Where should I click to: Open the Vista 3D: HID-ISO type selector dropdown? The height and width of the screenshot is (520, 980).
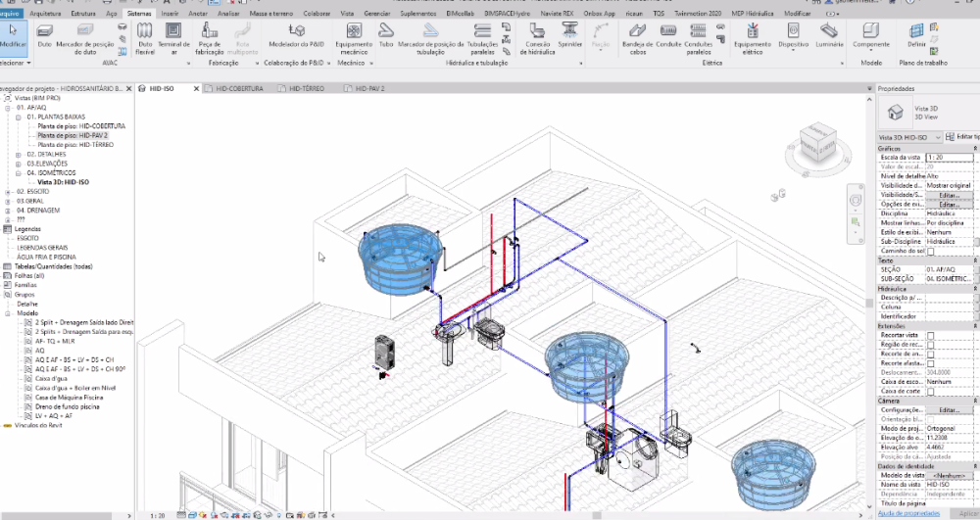click(909, 137)
